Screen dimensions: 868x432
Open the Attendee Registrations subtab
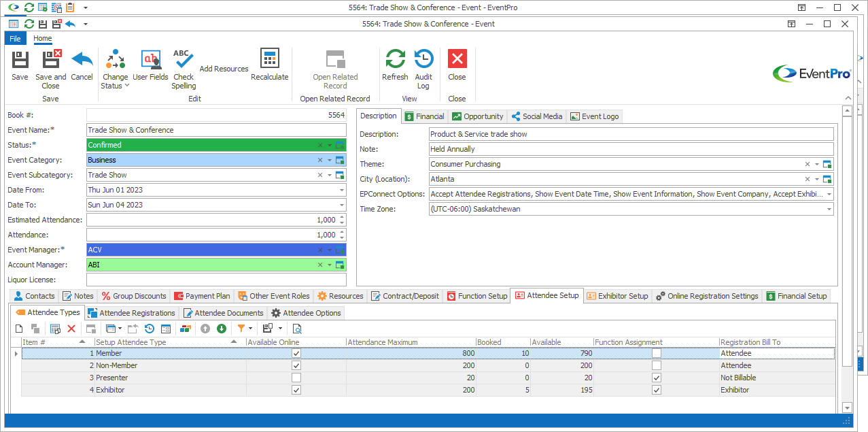(131, 313)
